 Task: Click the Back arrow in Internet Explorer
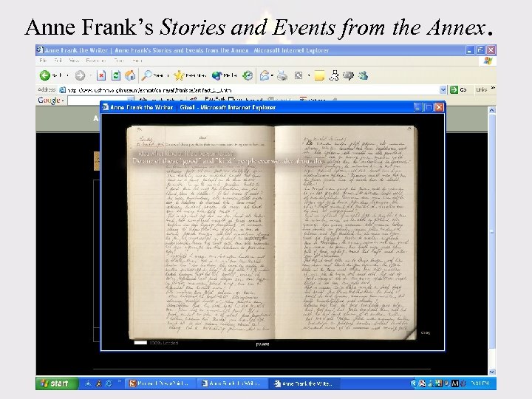coord(45,75)
